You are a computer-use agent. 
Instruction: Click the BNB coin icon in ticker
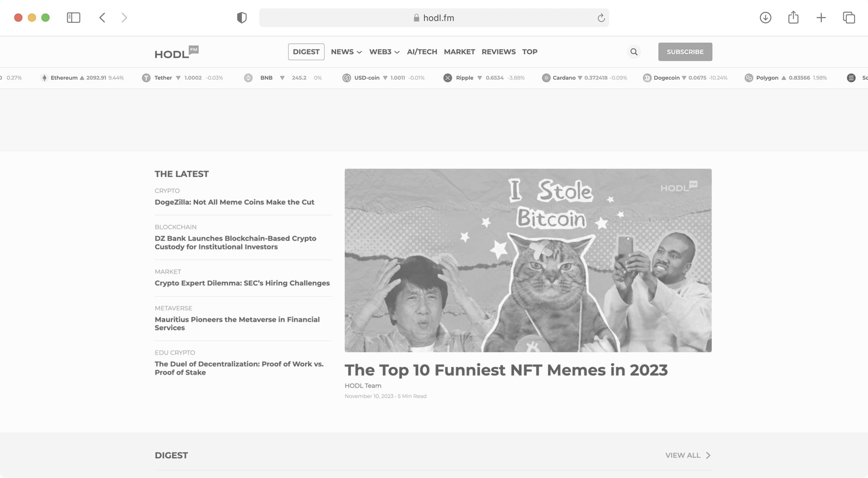248,78
